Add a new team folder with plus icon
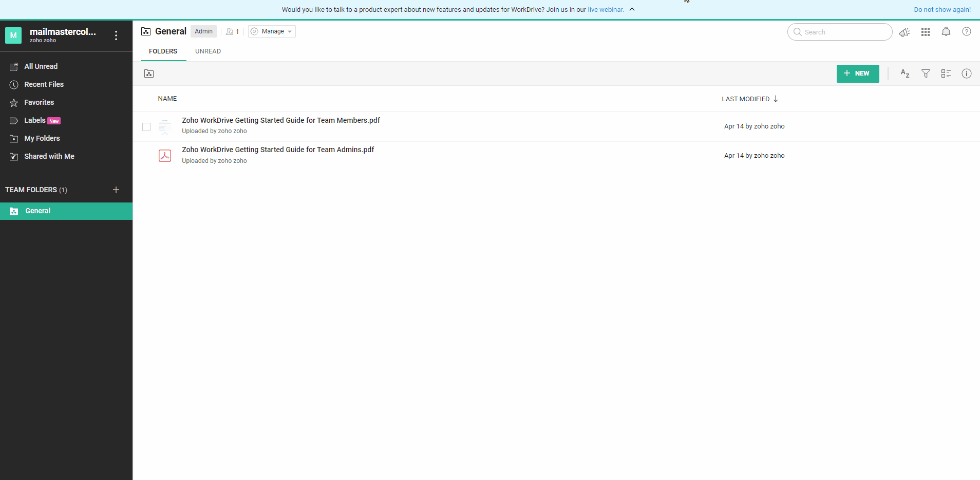Image resolution: width=980 pixels, height=480 pixels. click(x=116, y=190)
